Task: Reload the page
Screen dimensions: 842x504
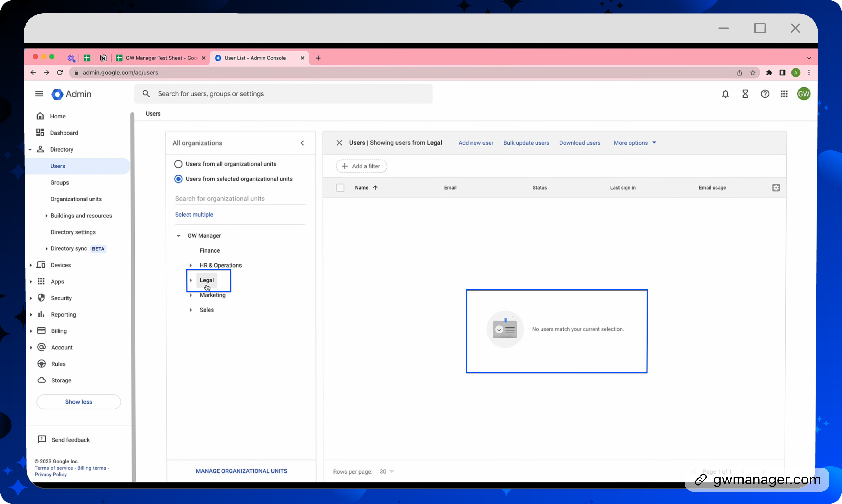Action: pos(60,72)
